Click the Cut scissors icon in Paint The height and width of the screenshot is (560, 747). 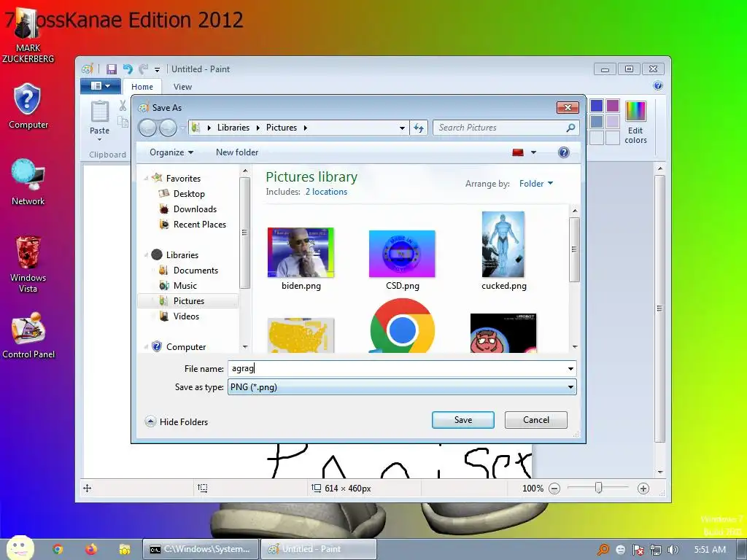123,105
